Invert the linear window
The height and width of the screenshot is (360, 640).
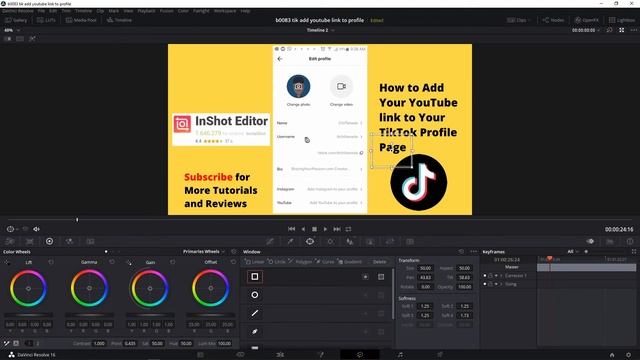[365, 277]
